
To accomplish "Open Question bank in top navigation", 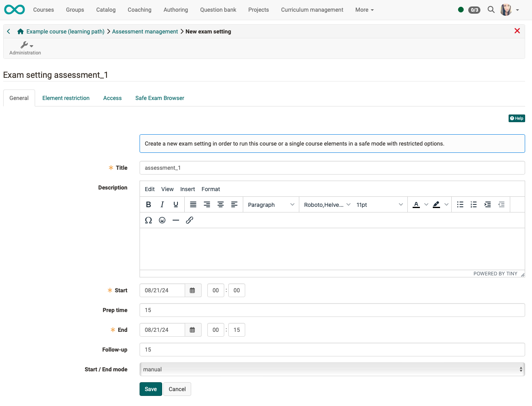I will point(218,10).
